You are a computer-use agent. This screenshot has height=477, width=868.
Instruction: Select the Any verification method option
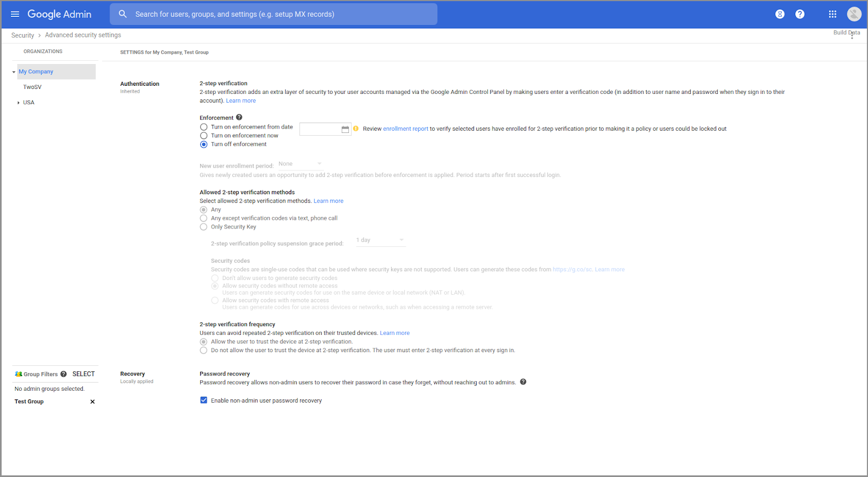coord(203,209)
